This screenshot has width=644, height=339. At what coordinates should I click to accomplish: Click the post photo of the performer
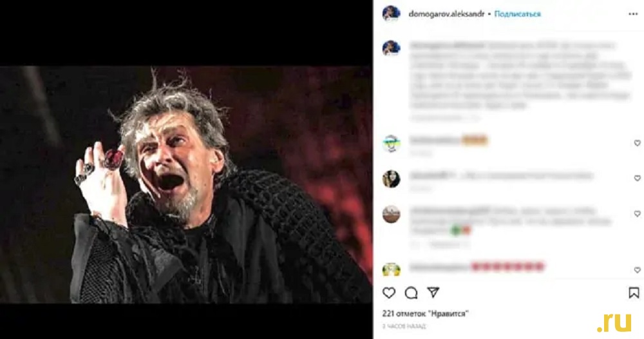coord(186,185)
